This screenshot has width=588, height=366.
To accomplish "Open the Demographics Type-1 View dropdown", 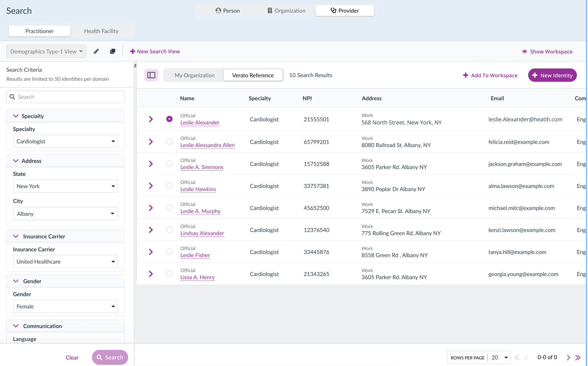I will [46, 51].
